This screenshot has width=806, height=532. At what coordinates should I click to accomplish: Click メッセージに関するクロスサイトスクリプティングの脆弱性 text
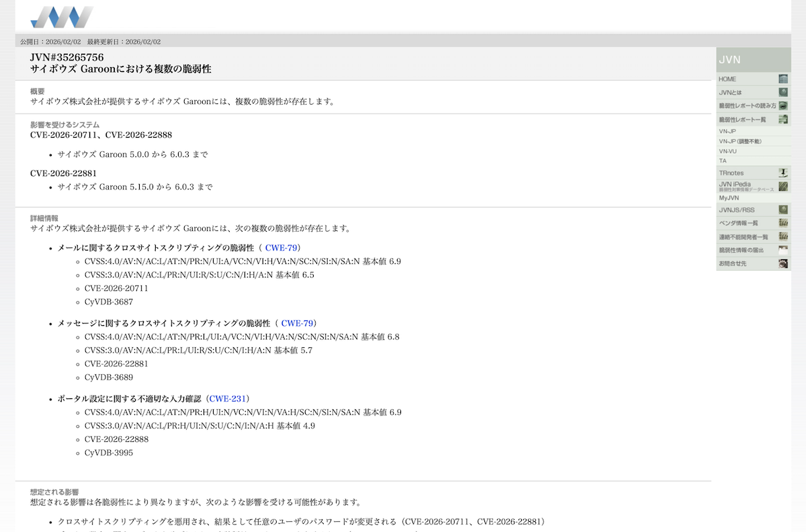coord(164,323)
